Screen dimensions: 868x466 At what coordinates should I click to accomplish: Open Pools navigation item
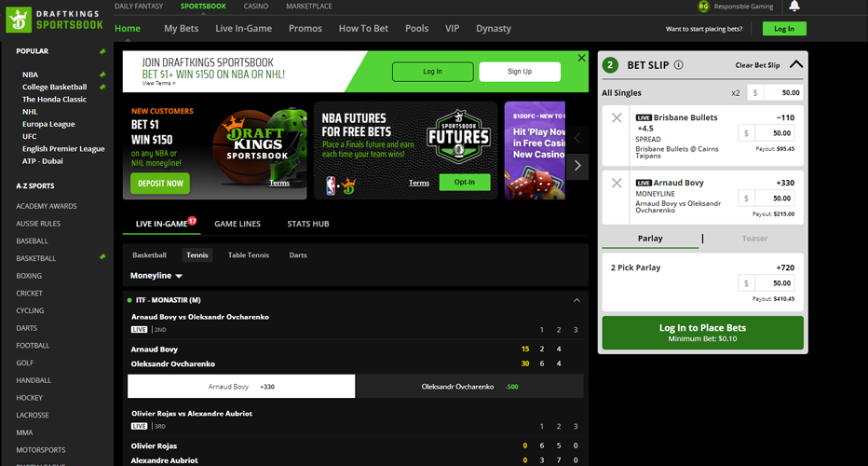[x=417, y=28]
